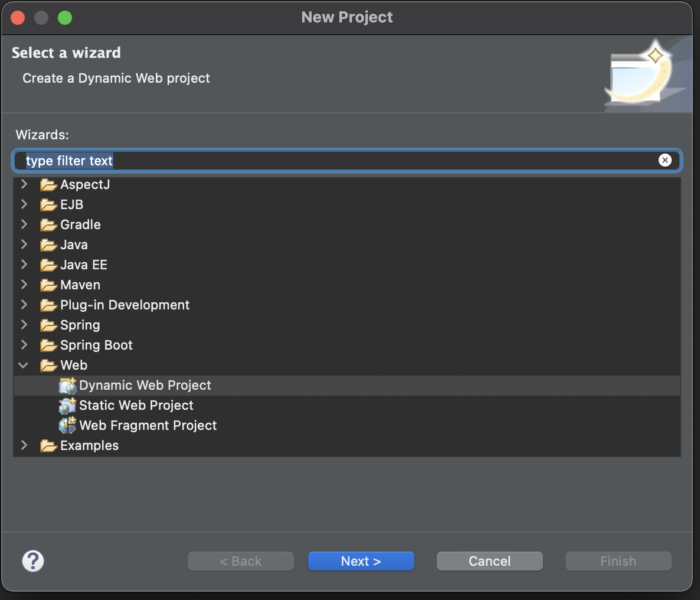Expand the Spring Boot category chevron
The width and height of the screenshot is (700, 600).
[x=24, y=345]
